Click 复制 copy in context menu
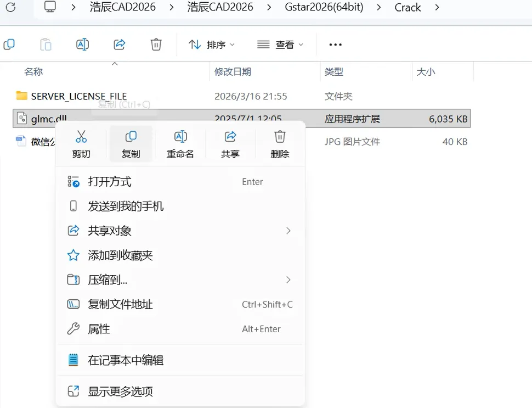The image size is (532, 408). point(131,144)
